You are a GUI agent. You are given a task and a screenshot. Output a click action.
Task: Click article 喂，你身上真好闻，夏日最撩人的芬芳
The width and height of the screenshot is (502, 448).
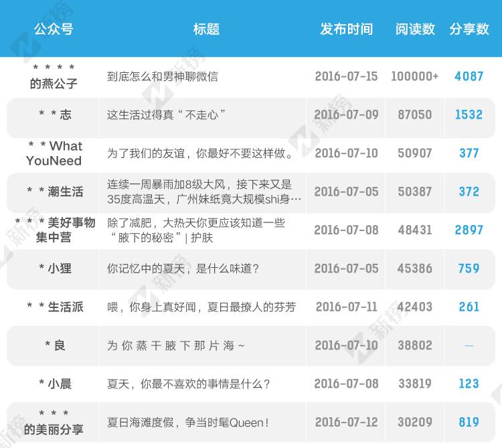(x=201, y=307)
